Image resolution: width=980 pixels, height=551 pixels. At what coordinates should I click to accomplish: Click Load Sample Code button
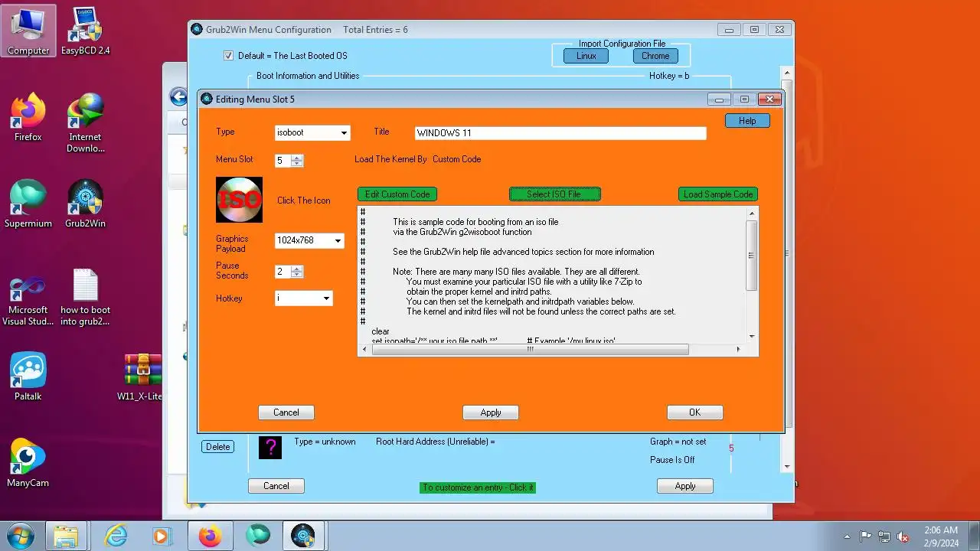(x=718, y=194)
